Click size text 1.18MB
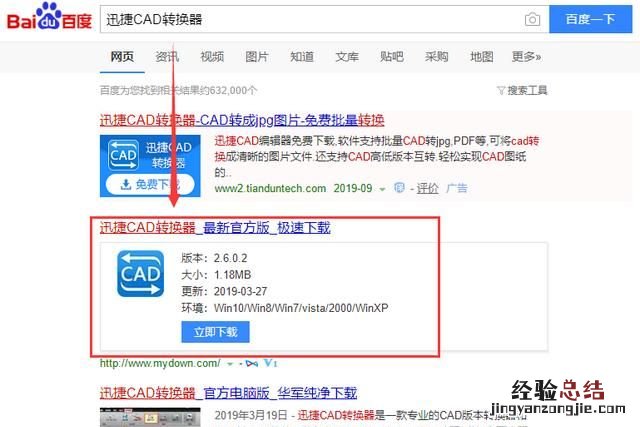The width and height of the screenshot is (640, 427). [232, 275]
